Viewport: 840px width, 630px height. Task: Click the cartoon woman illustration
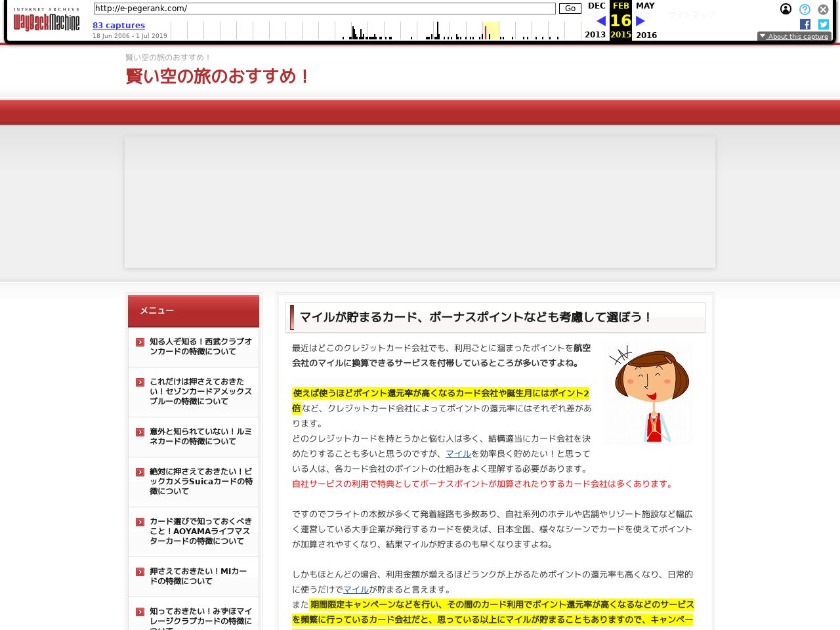point(648,393)
